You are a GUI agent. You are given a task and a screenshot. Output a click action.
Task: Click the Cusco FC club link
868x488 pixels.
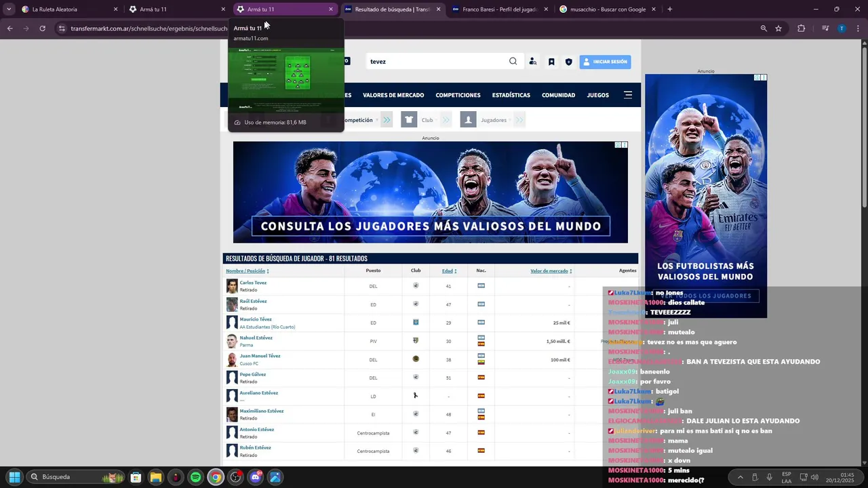pos(249,363)
